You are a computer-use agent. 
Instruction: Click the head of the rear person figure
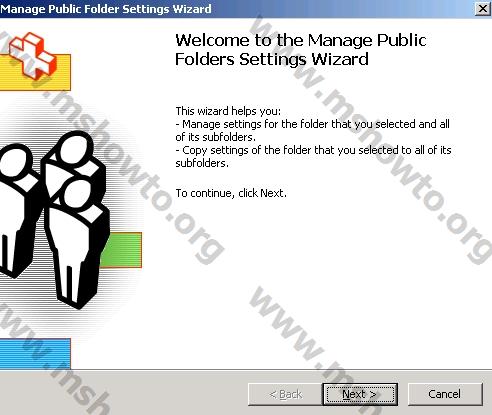coord(74,148)
